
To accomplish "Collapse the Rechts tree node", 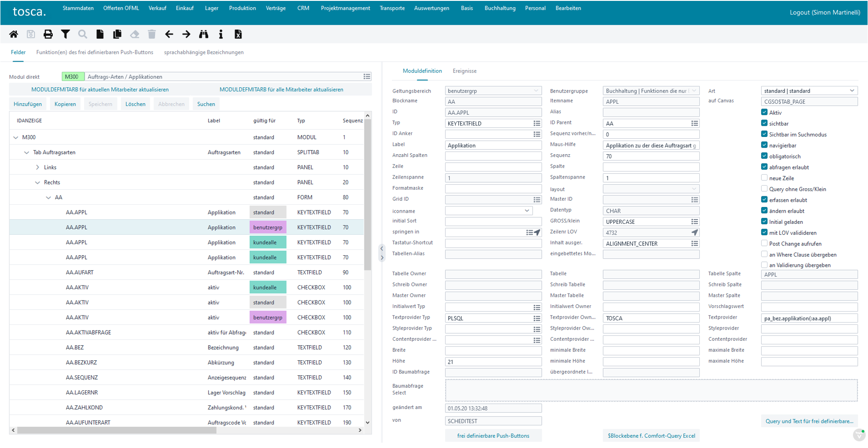I will pyautogui.click(x=37, y=182).
